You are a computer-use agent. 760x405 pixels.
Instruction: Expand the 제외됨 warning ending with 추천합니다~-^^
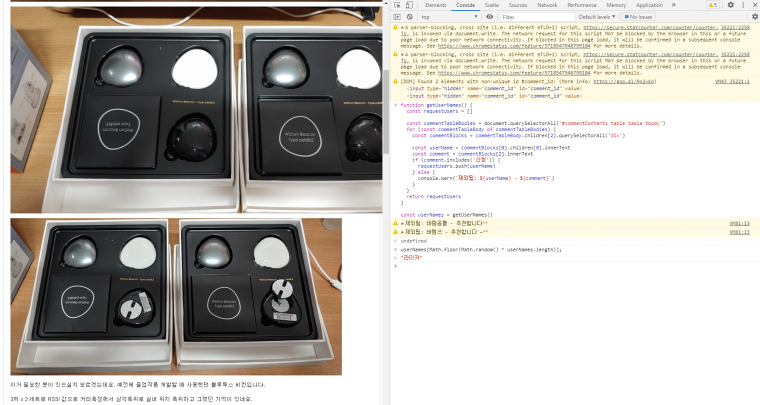pyautogui.click(x=402, y=232)
